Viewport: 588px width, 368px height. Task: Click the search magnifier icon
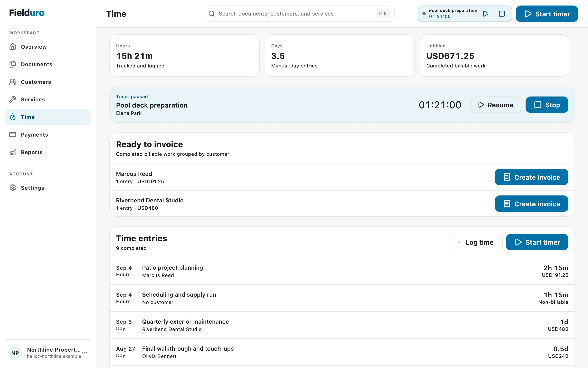click(212, 14)
